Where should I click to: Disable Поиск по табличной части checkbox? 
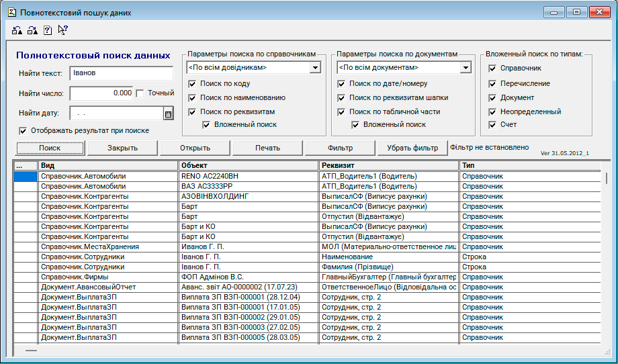click(x=342, y=111)
